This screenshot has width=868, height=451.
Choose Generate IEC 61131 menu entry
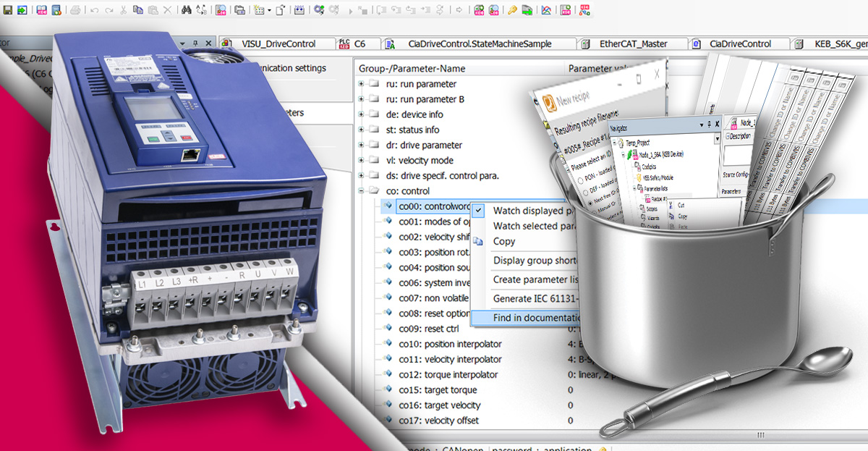[536, 298]
